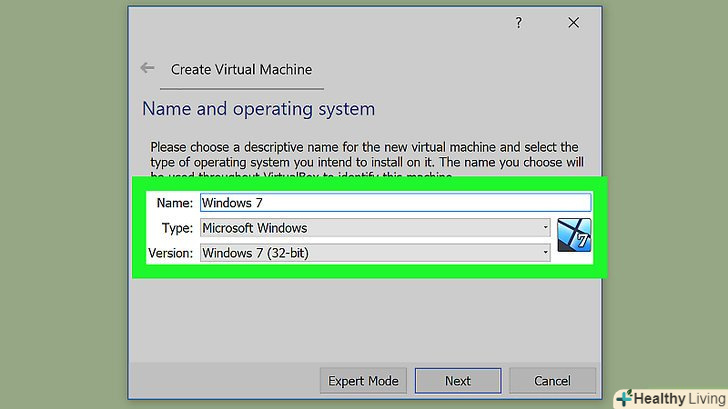Click the Healthy Living watermark text
This screenshot has height=409, width=728.
point(680,398)
